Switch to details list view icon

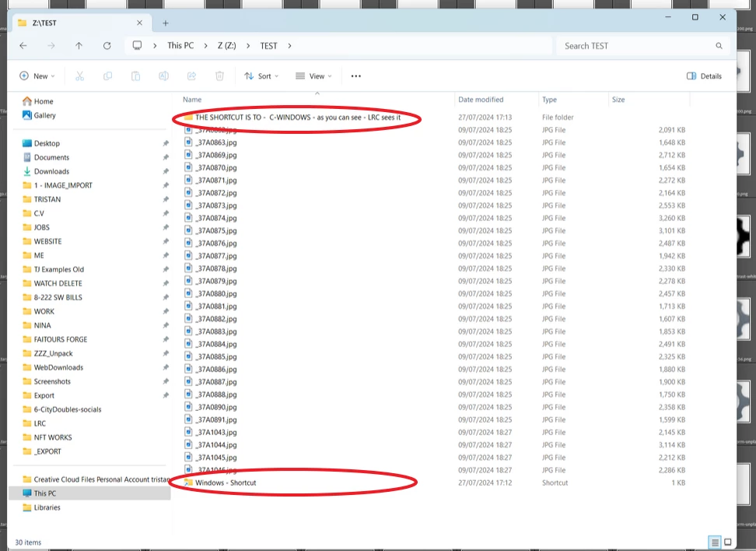click(x=715, y=542)
